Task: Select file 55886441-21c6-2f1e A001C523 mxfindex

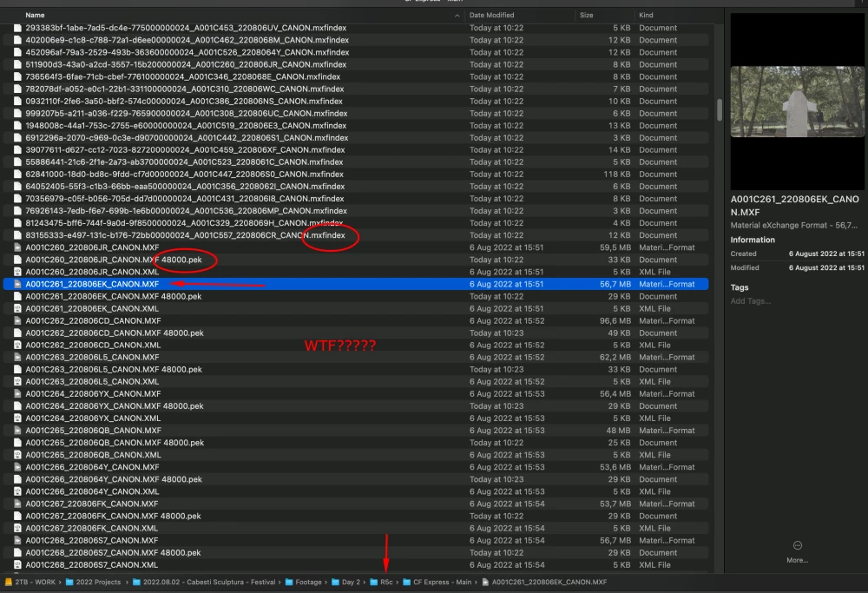Action: coord(184,161)
